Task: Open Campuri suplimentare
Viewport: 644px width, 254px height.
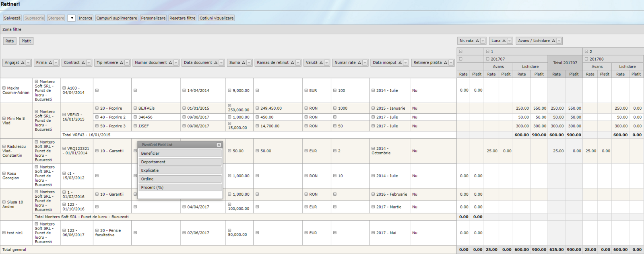Action: click(117, 18)
